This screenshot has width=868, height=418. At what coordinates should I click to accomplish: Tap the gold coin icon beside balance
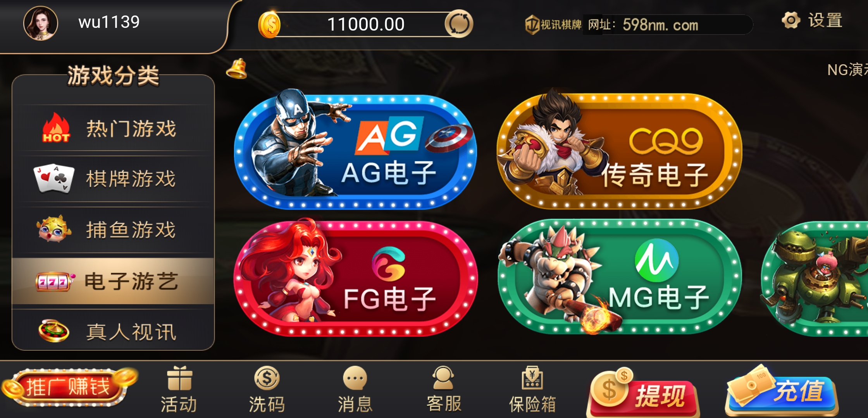[269, 25]
